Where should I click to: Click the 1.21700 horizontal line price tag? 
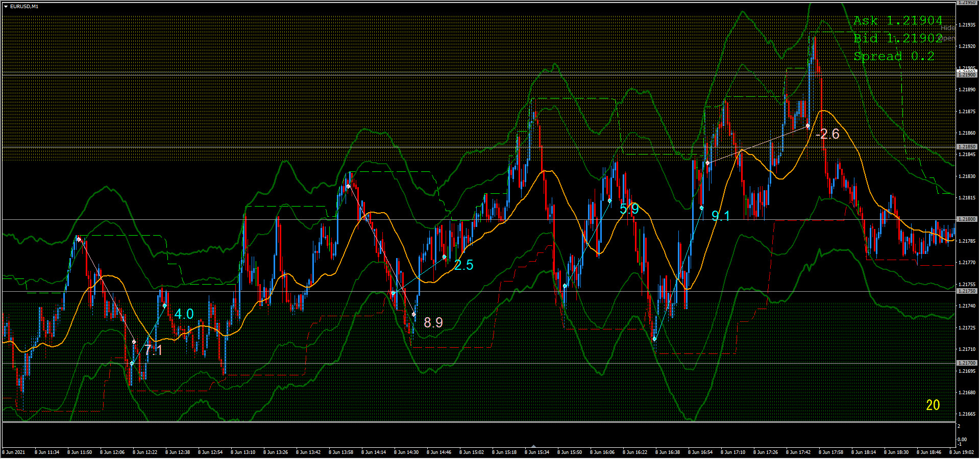pos(966,363)
